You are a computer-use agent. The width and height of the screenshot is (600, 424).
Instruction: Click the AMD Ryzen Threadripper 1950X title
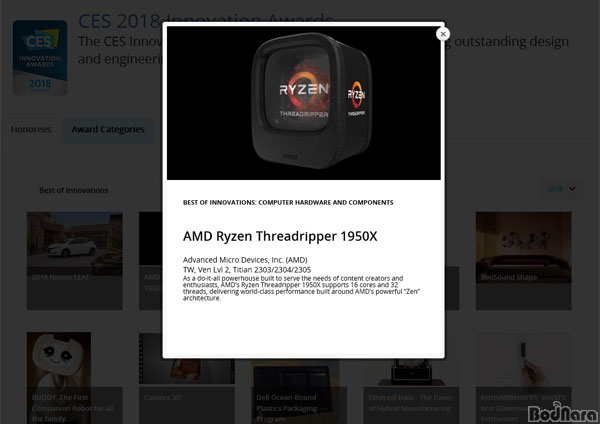pos(280,236)
